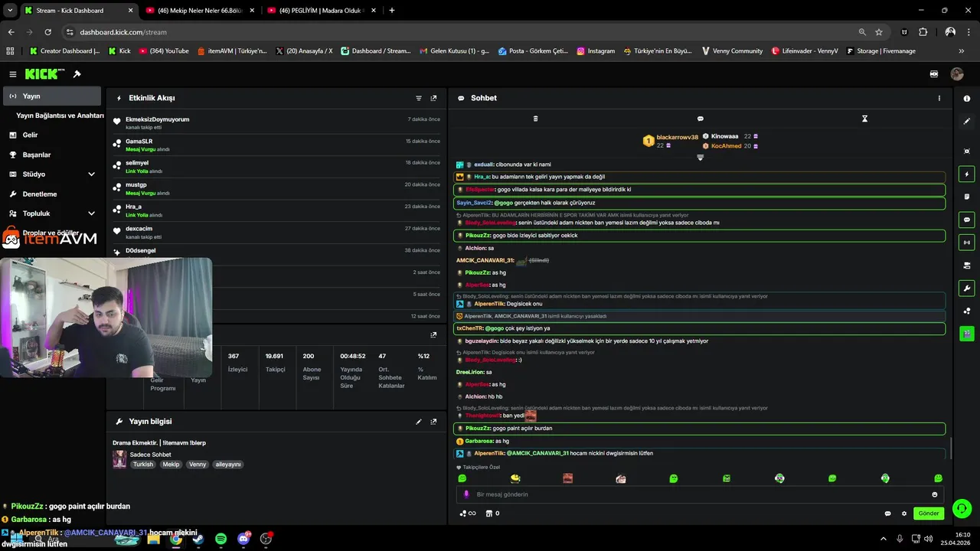Open the Creator Dashboard bookmark
The width and height of the screenshot is (980, 551).
pos(64,51)
